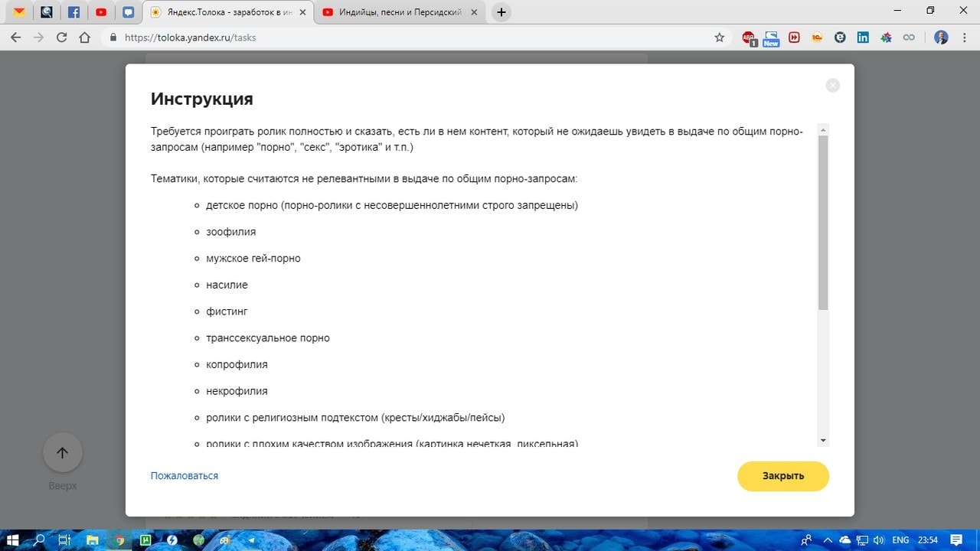Click the scroll-down arrow of the instruction scrollbar

823,441
